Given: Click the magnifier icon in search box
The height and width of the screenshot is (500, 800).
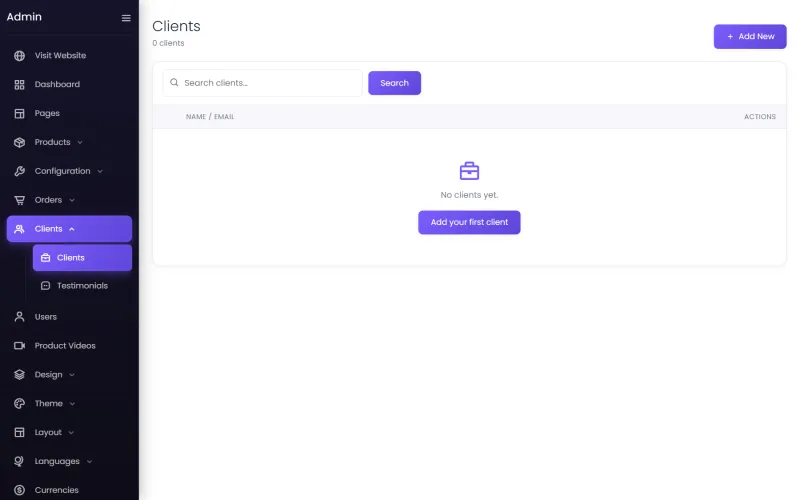Looking at the screenshot, I should 174,83.
